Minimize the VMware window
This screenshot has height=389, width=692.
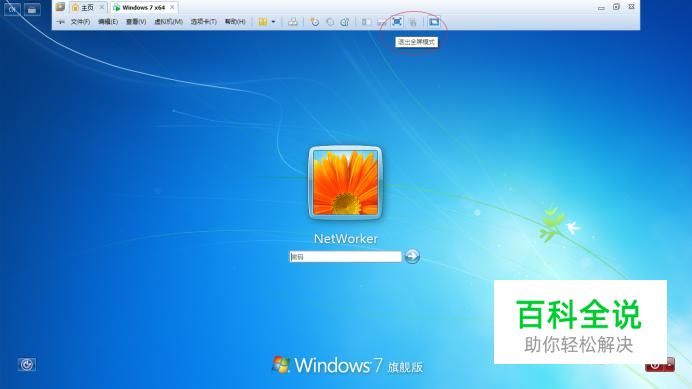point(601,8)
